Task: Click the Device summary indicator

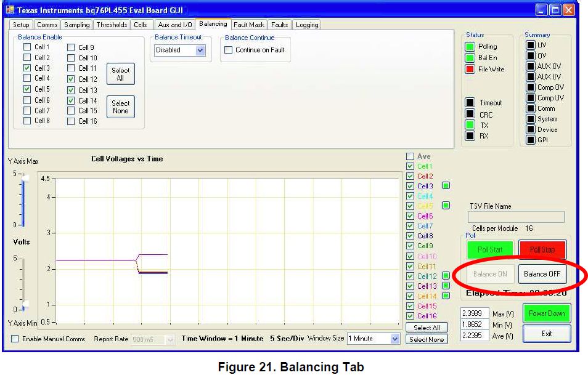Action: point(530,129)
